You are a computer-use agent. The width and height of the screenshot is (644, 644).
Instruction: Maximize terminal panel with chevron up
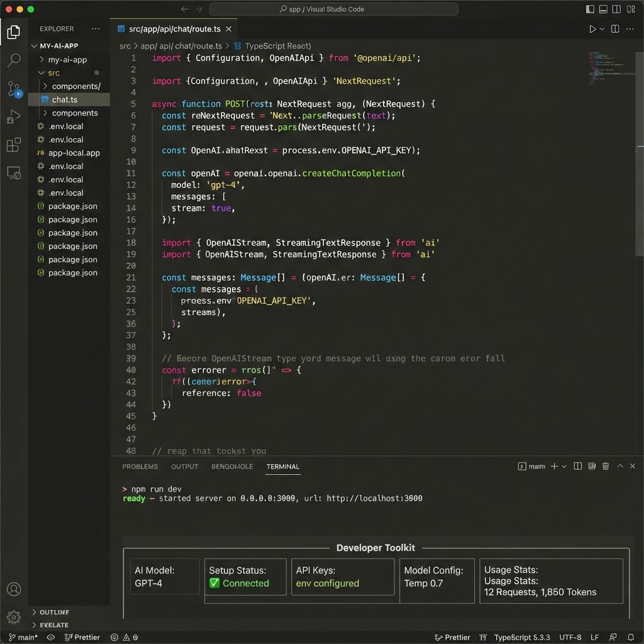pyautogui.click(x=620, y=466)
